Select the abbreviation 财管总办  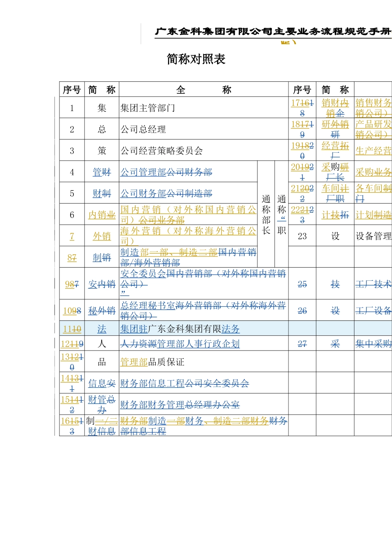(102, 405)
